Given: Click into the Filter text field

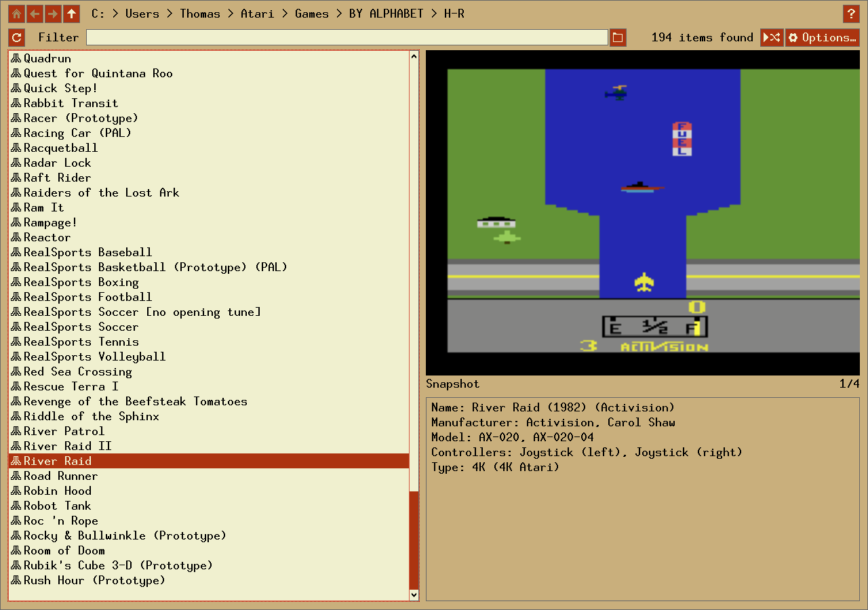Looking at the screenshot, I should (x=347, y=37).
